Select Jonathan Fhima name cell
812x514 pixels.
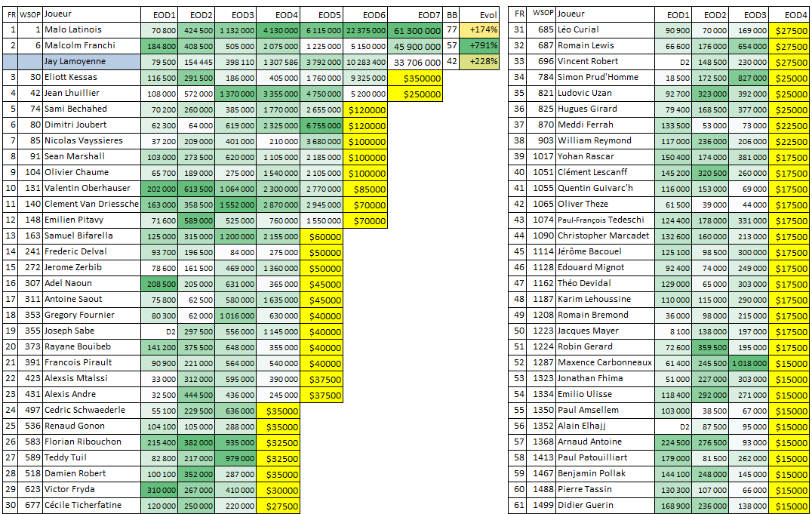tap(605, 379)
